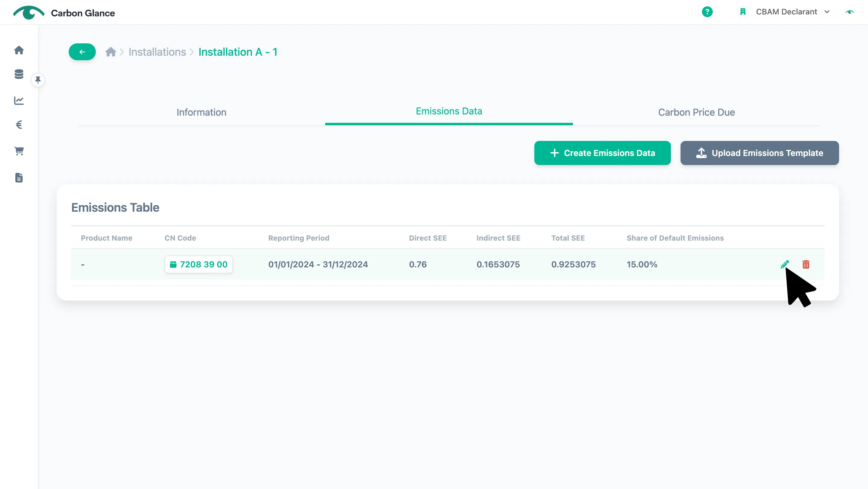This screenshot has height=489, width=868.
Task: Click the Indirect SEE value 0.1653075
Action: point(498,264)
